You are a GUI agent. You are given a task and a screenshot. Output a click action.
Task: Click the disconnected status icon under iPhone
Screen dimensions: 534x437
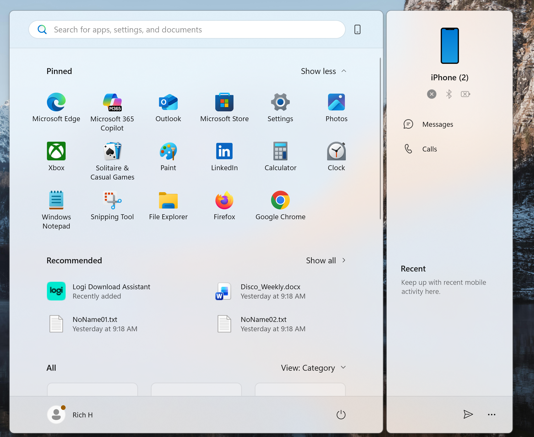(431, 94)
